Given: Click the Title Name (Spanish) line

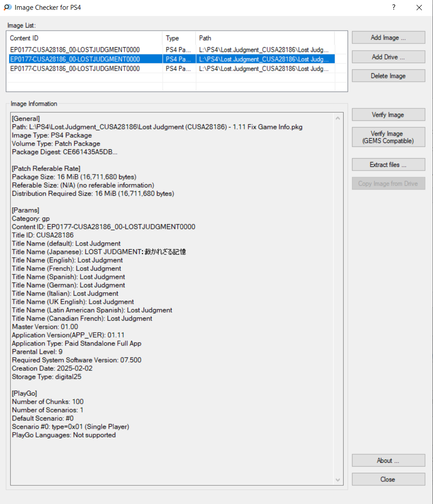Looking at the screenshot, I should [68, 277].
